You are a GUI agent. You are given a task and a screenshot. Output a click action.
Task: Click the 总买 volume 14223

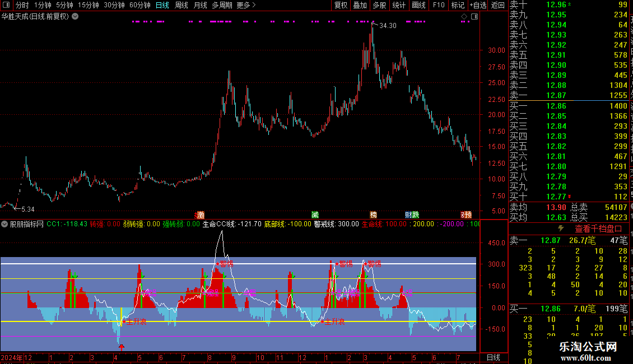(x=616, y=217)
